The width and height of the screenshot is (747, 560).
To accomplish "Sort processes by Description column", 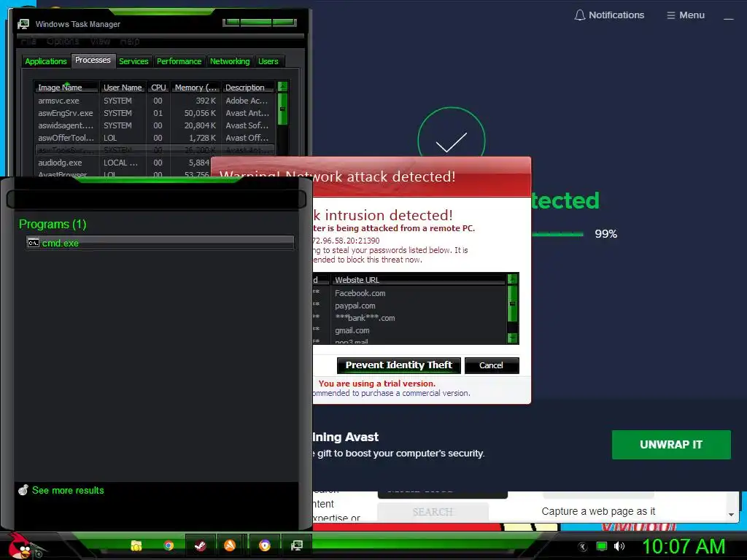I will click(x=248, y=87).
